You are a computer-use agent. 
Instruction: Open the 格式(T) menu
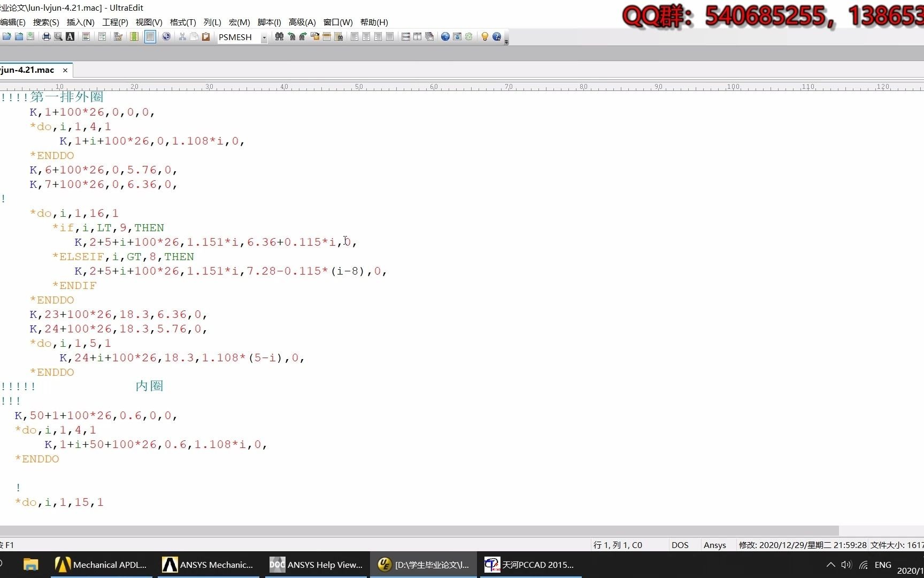coord(183,22)
